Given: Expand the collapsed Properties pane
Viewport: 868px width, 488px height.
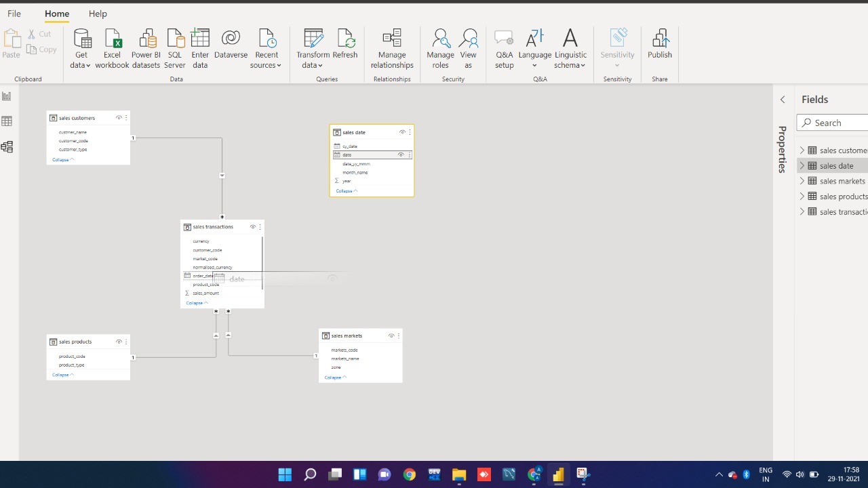Looking at the screenshot, I should (x=783, y=100).
